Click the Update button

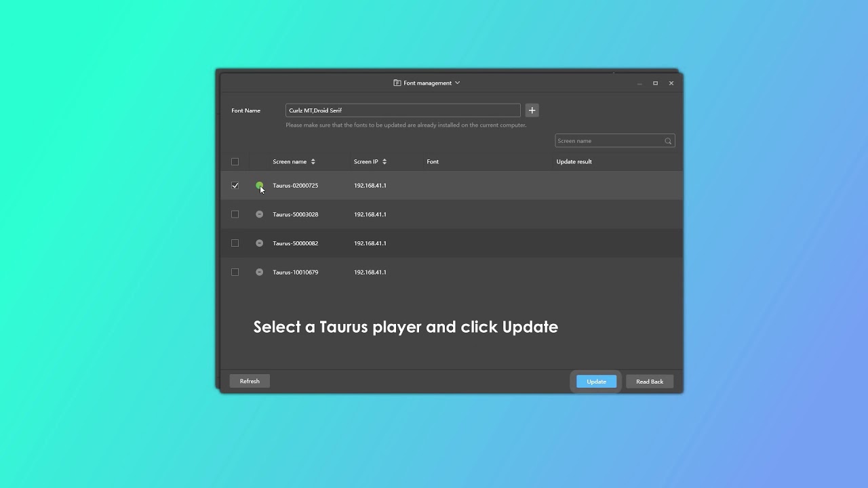tap(597, 382)
